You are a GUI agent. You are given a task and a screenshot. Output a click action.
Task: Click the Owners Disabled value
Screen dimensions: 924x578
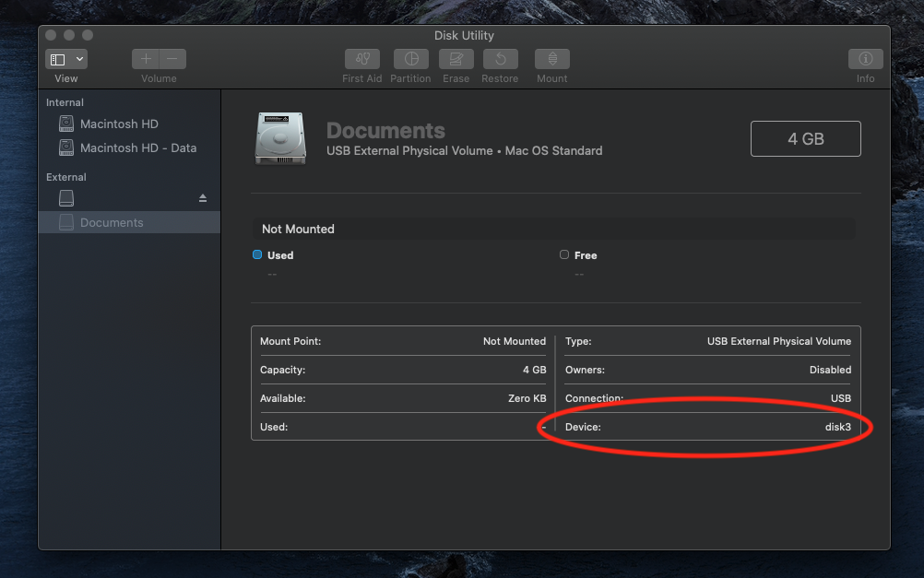coord(830,370)
